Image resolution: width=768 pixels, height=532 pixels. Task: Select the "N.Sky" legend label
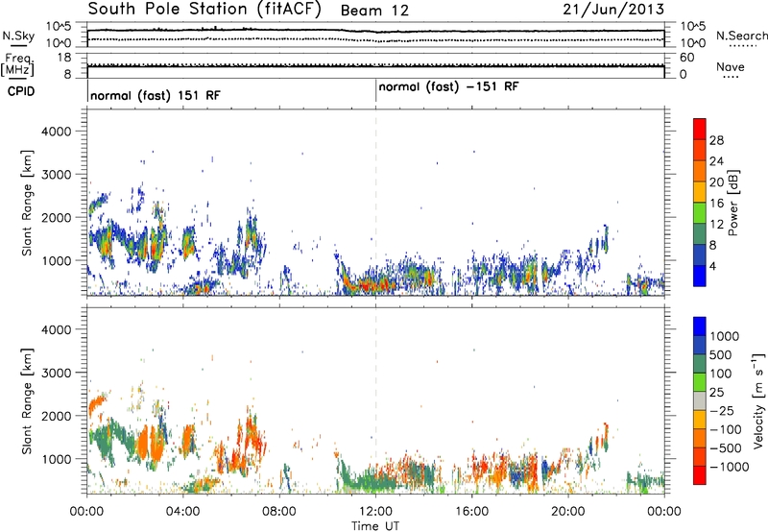coord(18,36)
